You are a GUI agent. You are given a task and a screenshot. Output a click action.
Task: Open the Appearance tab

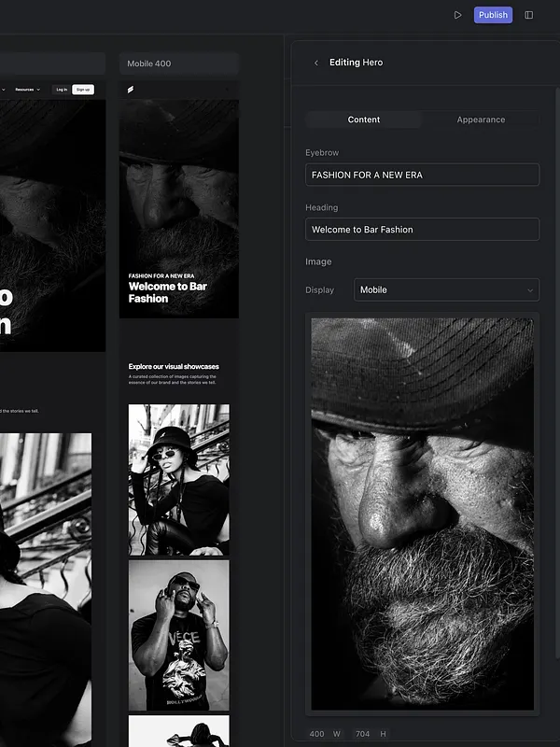481,120
